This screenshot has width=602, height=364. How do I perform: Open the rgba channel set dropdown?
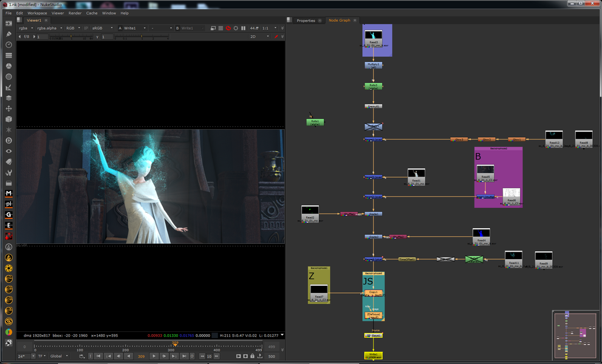[25, 28]
